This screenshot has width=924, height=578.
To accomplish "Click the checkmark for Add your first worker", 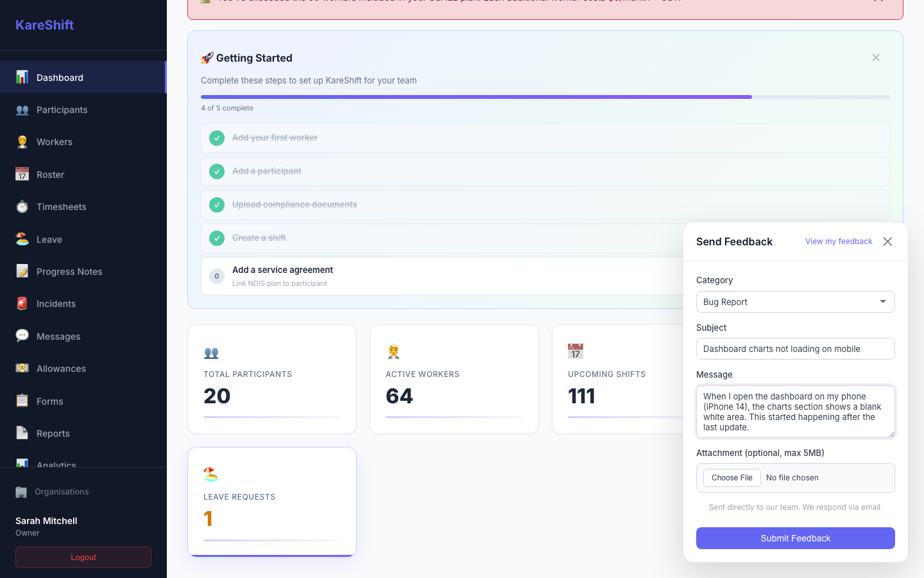I will point(217,138).
